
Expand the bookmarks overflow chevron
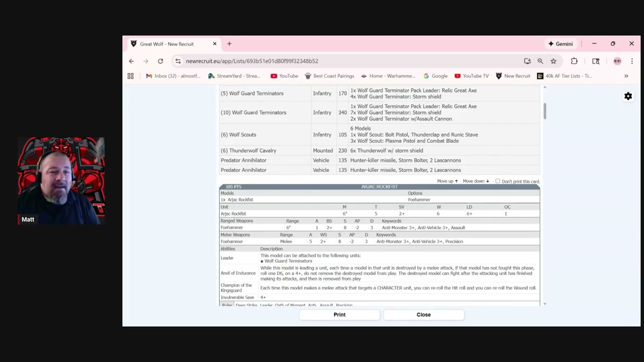626,76
